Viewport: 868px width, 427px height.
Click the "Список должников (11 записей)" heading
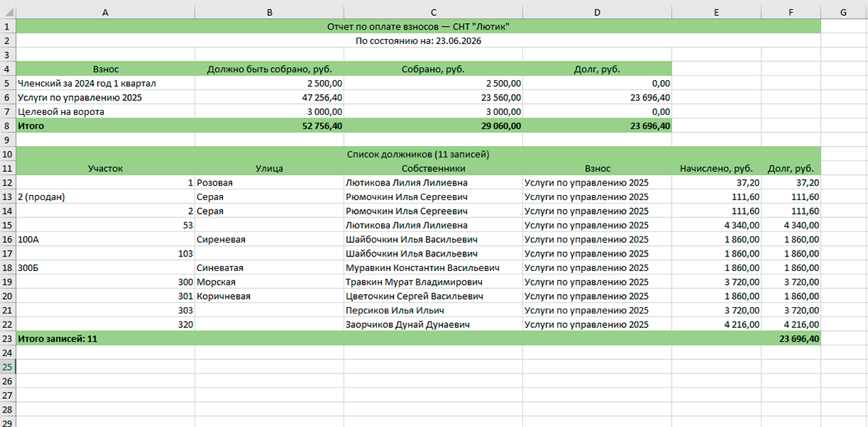coord(419,154)
